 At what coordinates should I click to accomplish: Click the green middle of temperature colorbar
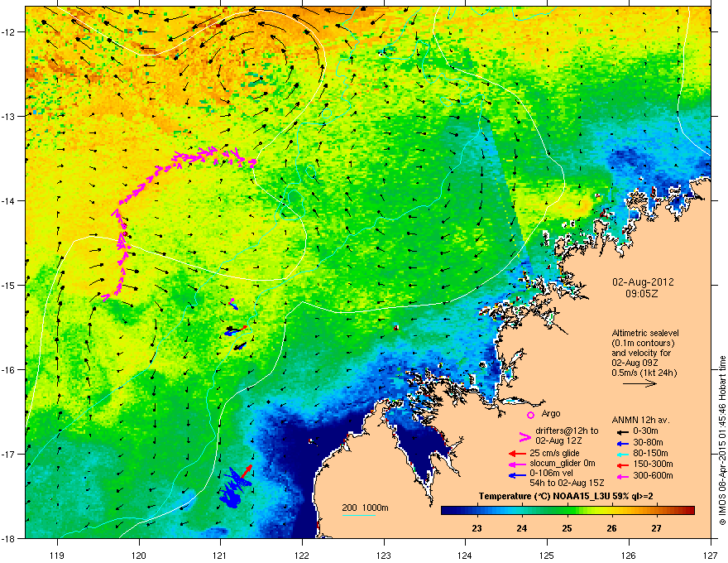(x=568, y=511)
